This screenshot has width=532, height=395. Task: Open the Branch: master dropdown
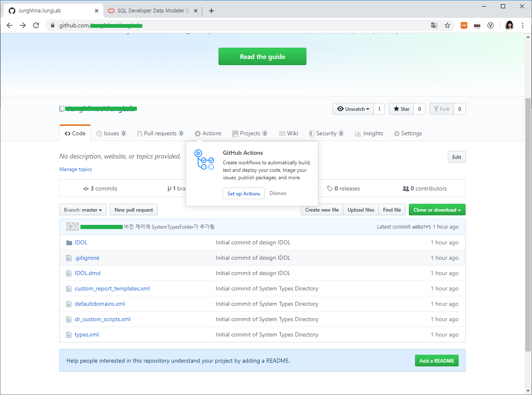(x=83, y=210)
